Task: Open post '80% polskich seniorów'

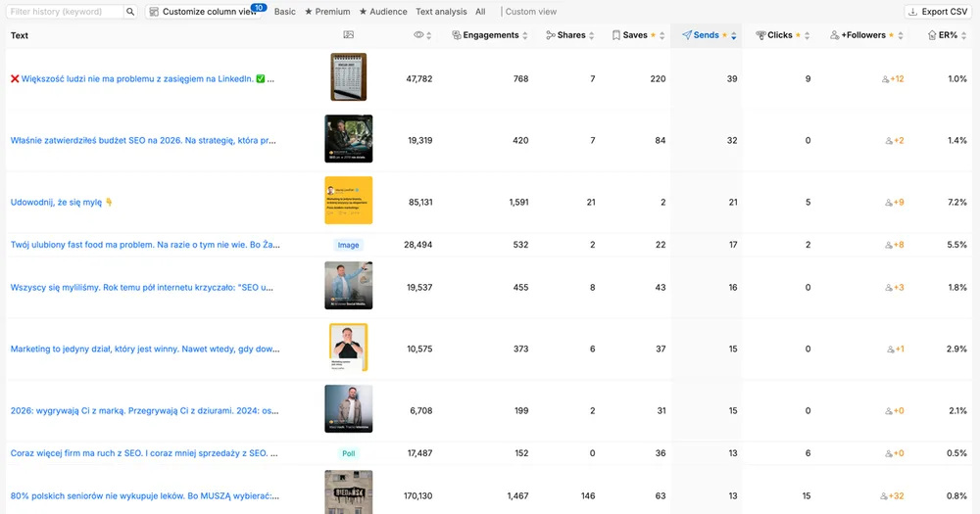Action: [x=145, y=496]
